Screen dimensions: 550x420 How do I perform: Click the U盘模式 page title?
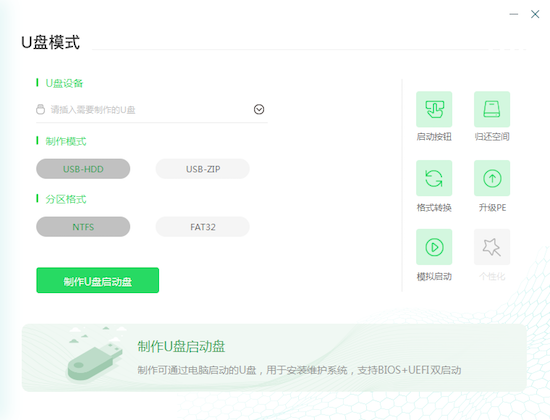coord(51,42)
